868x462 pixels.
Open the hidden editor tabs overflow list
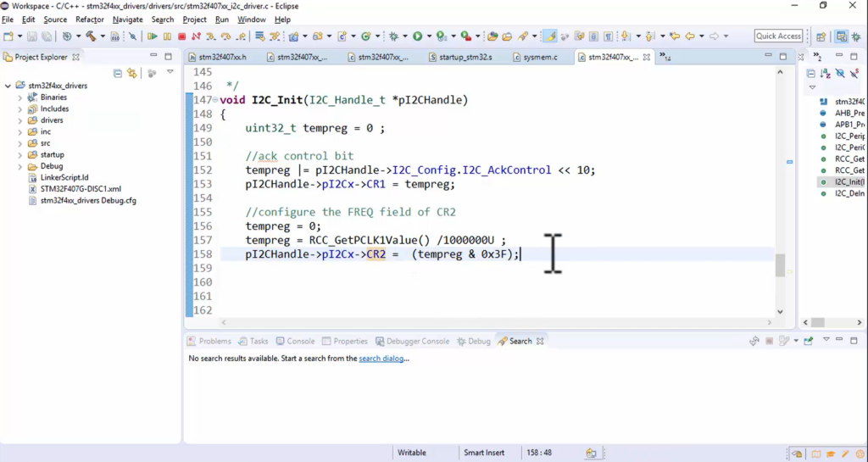(665, 58)
